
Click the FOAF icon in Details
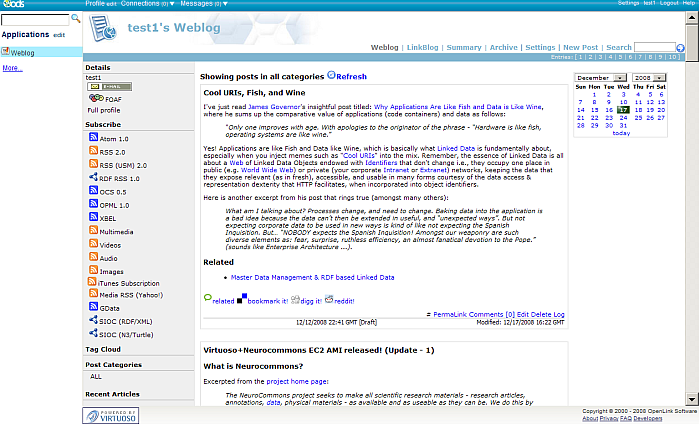tap(95, 99)
